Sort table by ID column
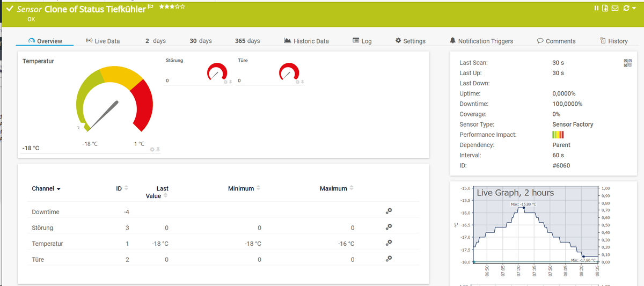This screenshot has height=286, width=644. coord(122,188)
